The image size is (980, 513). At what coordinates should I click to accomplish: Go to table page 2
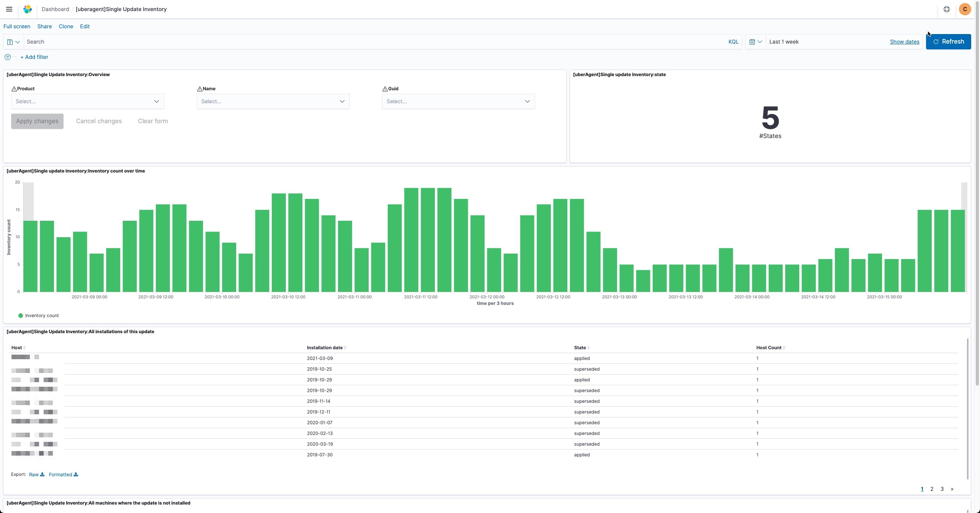932,489
